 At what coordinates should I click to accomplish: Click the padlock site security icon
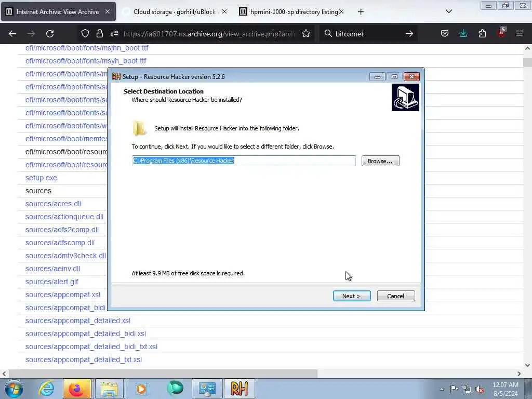coord(99,33)
